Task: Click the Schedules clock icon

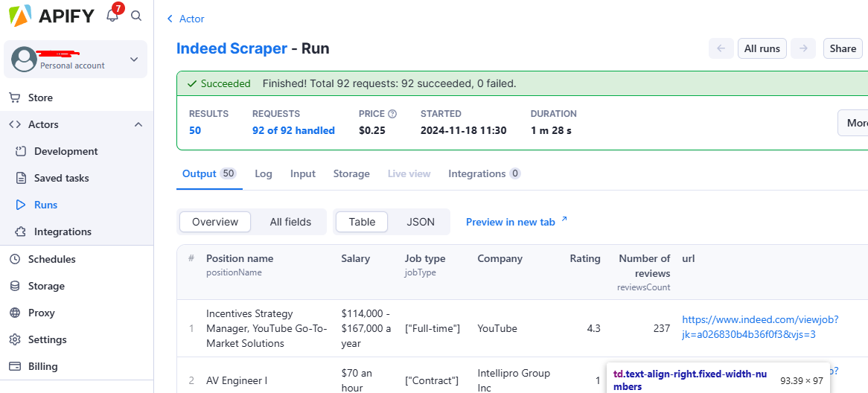Action: point(15,259)
